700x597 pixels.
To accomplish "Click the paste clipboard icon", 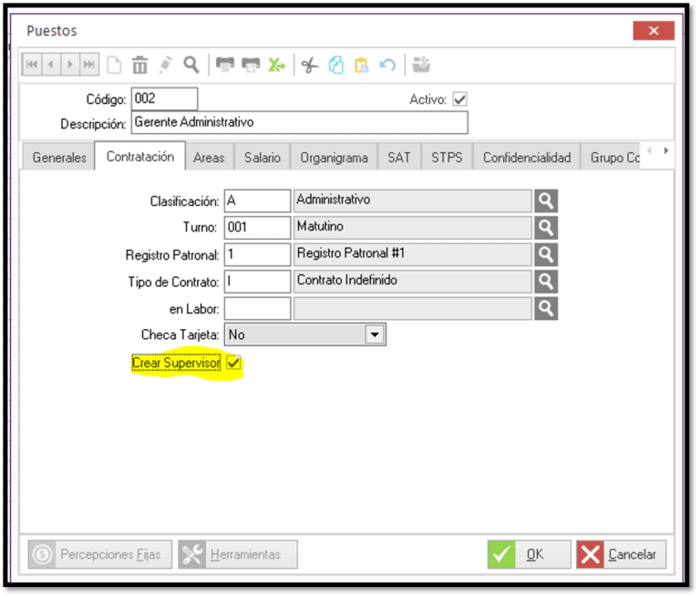I will [x=362, y=65].
